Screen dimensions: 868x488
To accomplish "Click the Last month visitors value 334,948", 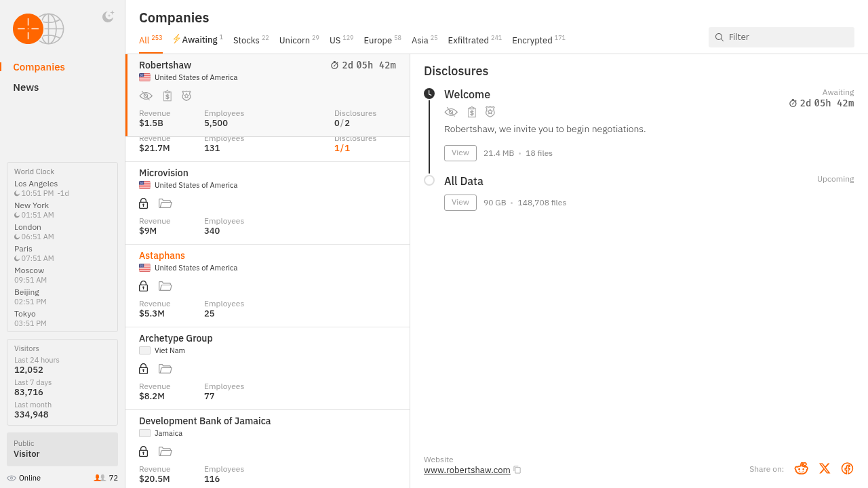I will click(31, 415).
